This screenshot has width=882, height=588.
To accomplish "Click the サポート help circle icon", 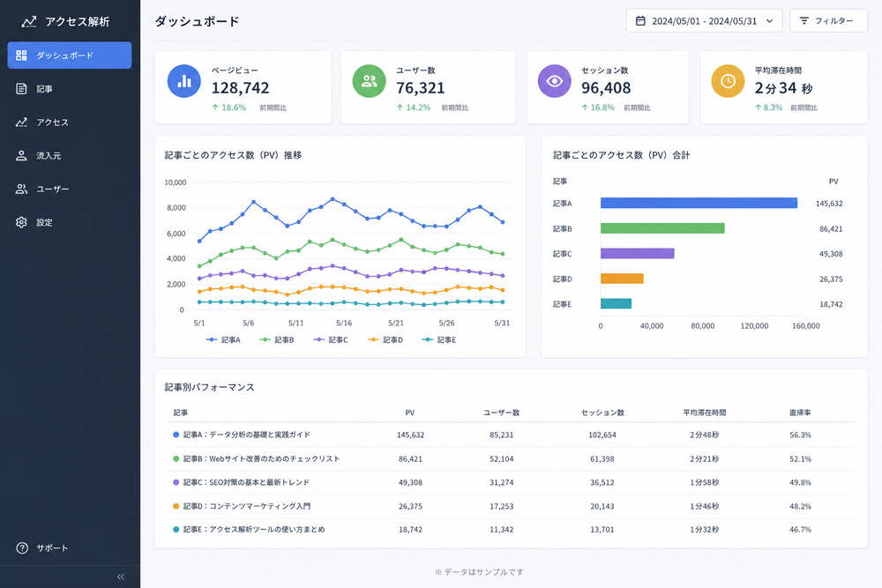I will [x=22, y=548].
